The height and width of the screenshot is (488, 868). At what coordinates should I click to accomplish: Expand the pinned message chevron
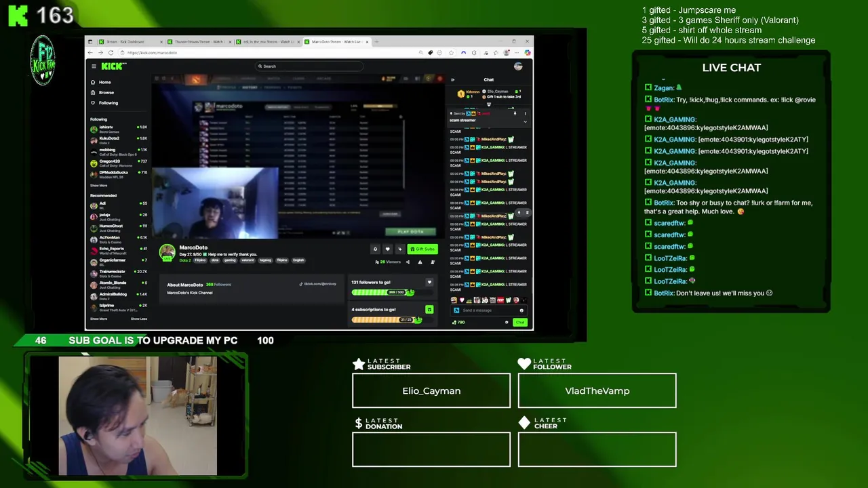[525, 122]
